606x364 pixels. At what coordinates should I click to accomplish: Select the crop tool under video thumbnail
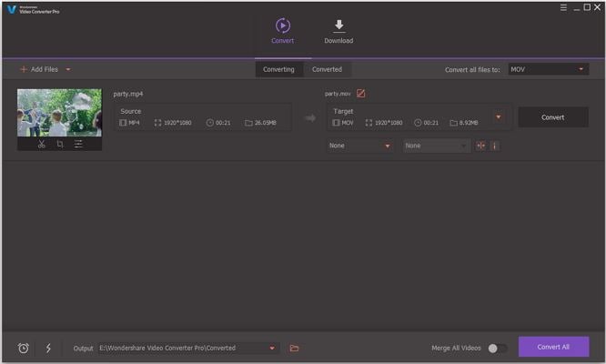click(60, 144)
